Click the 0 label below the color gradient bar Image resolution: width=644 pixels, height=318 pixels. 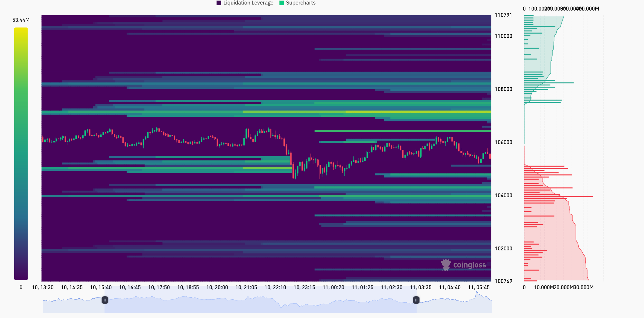click(x=21, y=287)
